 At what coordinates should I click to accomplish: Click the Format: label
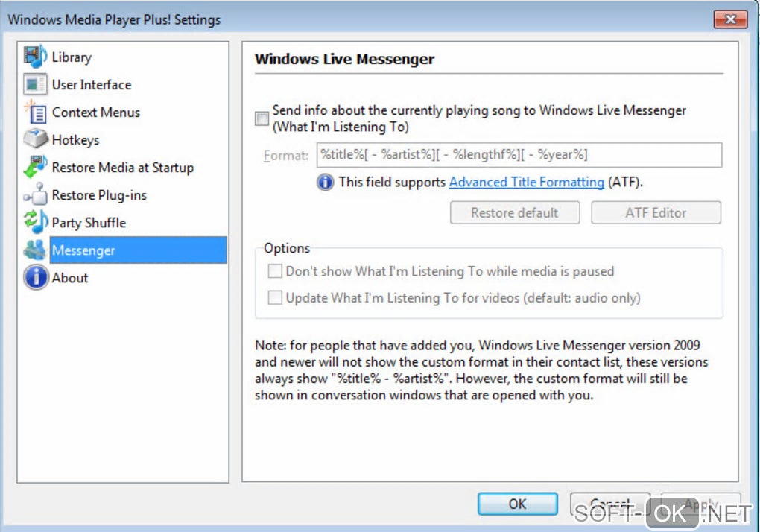click(x=286, y=156)
